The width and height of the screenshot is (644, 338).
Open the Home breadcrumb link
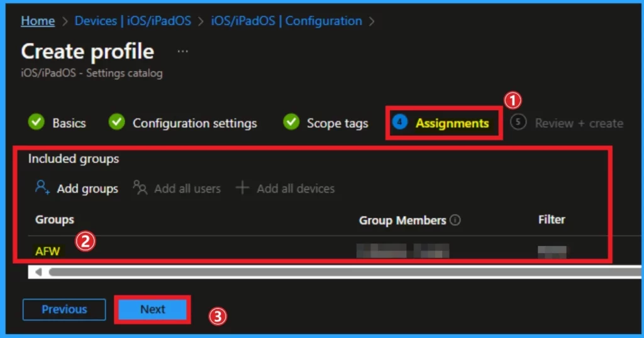click(x=38, y=21)
